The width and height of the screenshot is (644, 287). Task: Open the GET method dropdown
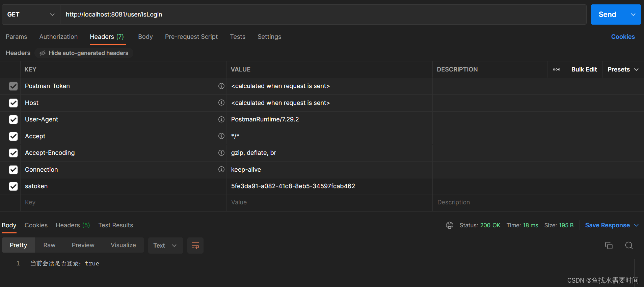31,15
